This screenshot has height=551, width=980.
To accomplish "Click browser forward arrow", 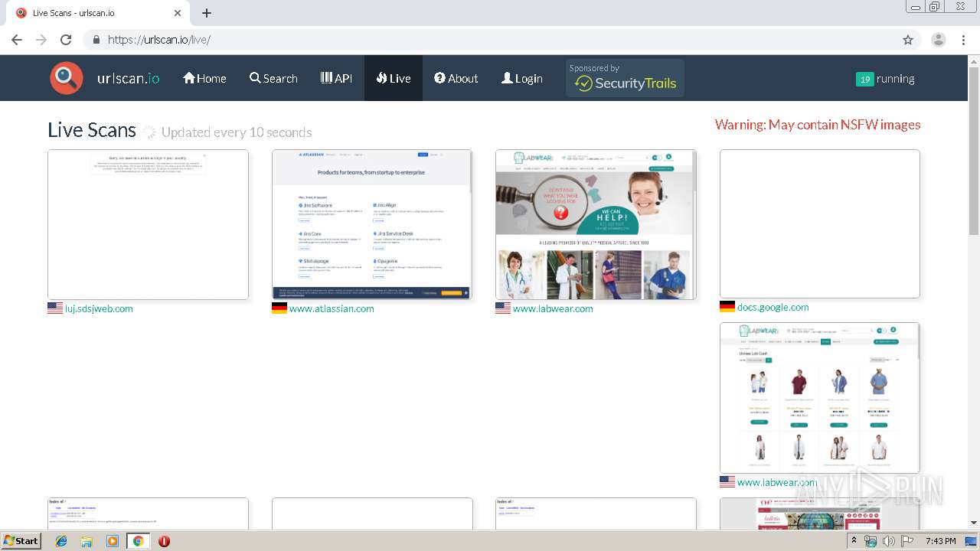I will click(x=41, y=40).
